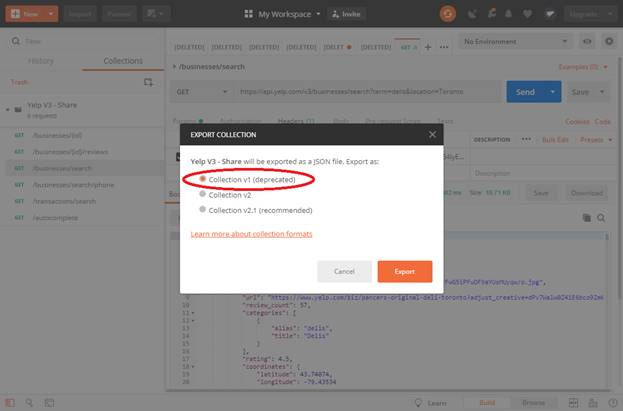Viewport: 623px width, 411px height.
Task: Open the GET method dropdown
Action: coord(202,92)
